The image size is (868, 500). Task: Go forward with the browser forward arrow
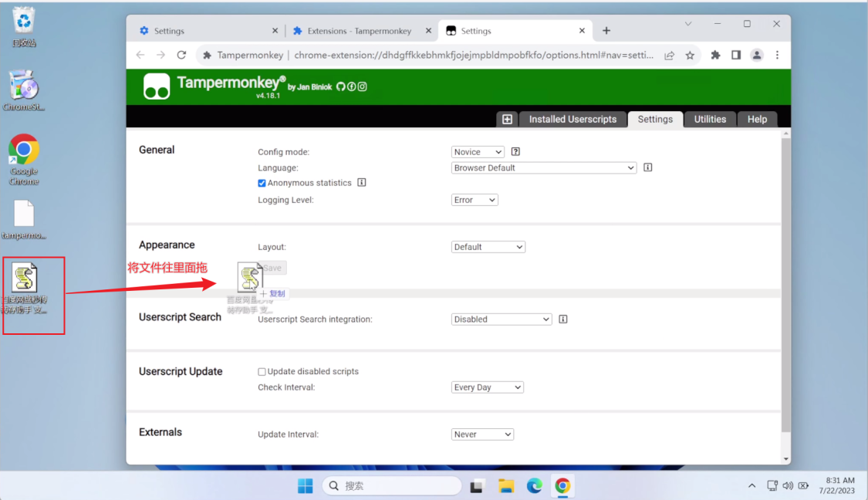[x=160, y=55]
